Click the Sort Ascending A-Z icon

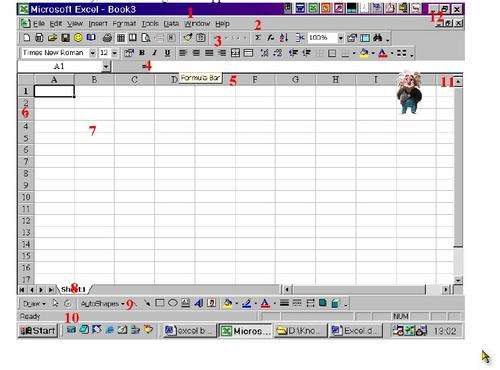click(284, 38)
